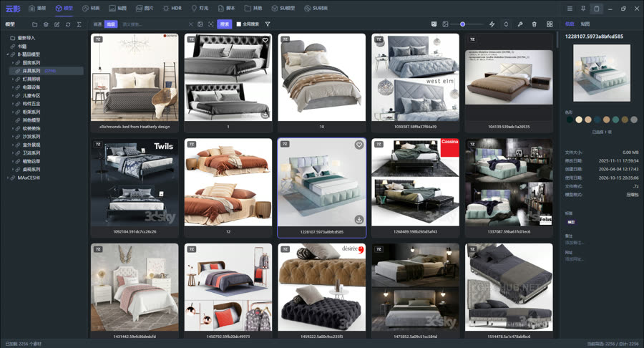Open the 灯光 tab
The image size is (644, 348).
point(200,8)
